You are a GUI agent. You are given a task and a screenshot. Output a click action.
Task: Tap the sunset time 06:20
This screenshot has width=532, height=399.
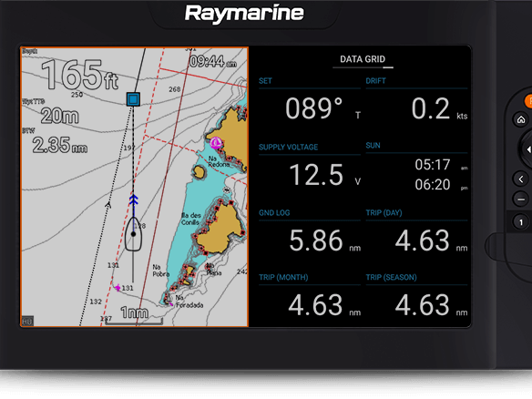(432, 185)
